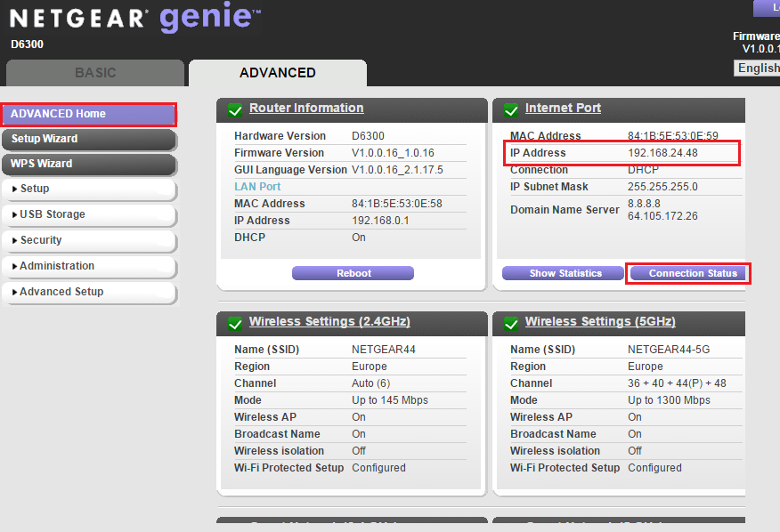The height and width of the screenshot is (532, 780).
Task: Click LAN MAC address 84:1B:5E:53:0E:58
Action: point(397,204)
